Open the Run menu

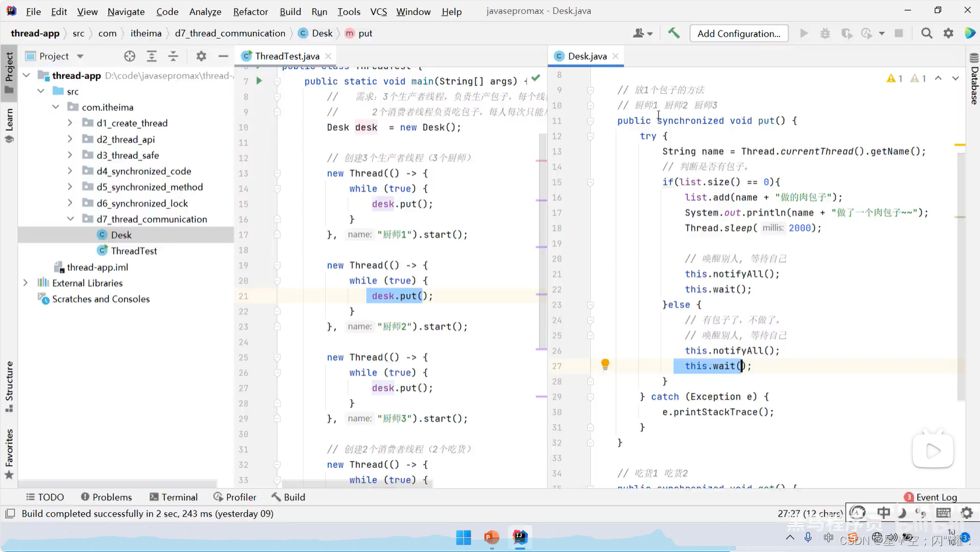click(x=319, y=11)
